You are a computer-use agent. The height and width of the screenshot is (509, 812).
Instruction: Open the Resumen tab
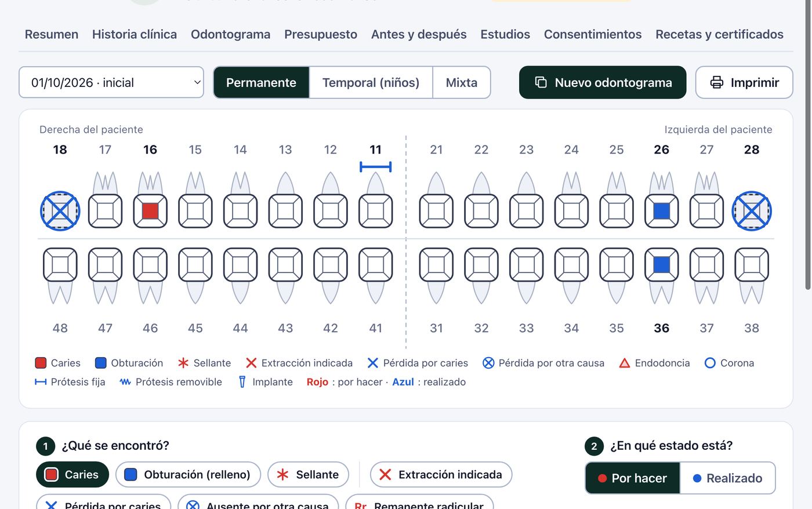point(52,34)
